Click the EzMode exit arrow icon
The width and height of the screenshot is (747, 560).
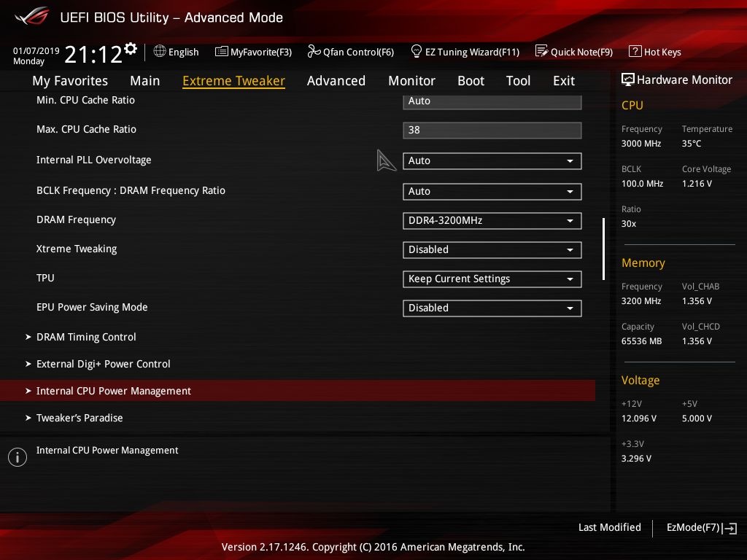click(x=729, y=528)
